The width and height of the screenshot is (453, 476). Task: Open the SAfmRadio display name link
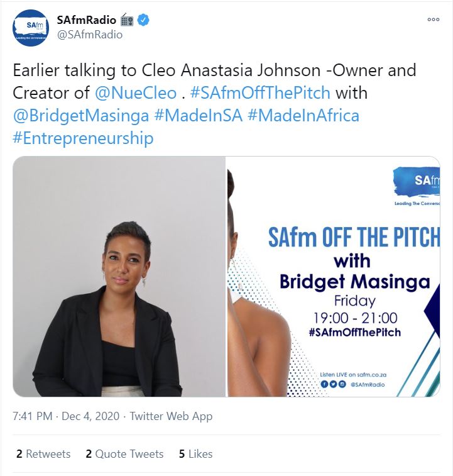pyautogui.click(x=87, y=20)
